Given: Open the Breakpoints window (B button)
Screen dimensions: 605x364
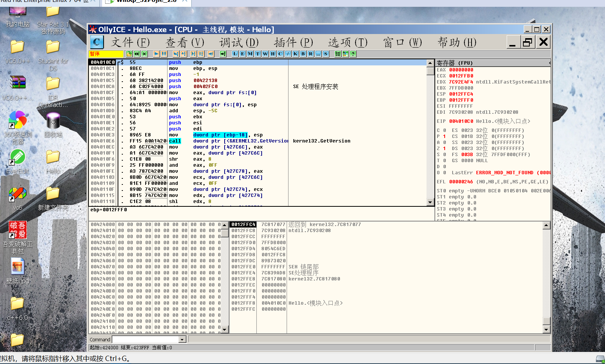Looking at the screenshot, I should (x=303, y=54).
